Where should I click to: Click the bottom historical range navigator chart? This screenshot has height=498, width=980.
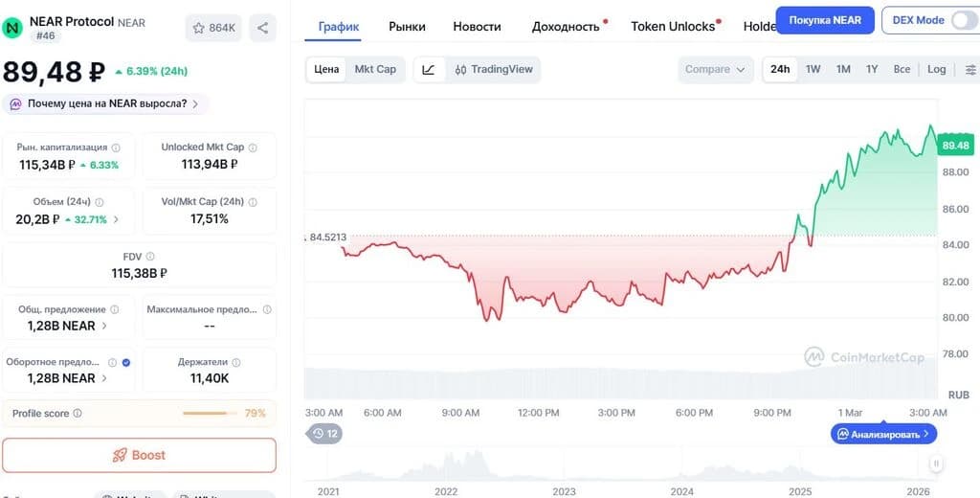pos(622,464)
